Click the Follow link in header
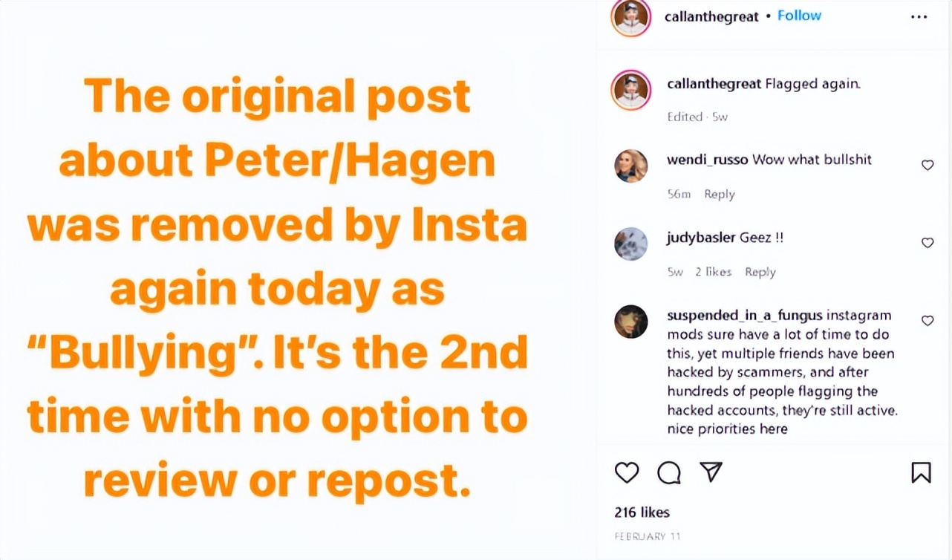This screenshot has height=560, width=952. pos(799,16)
